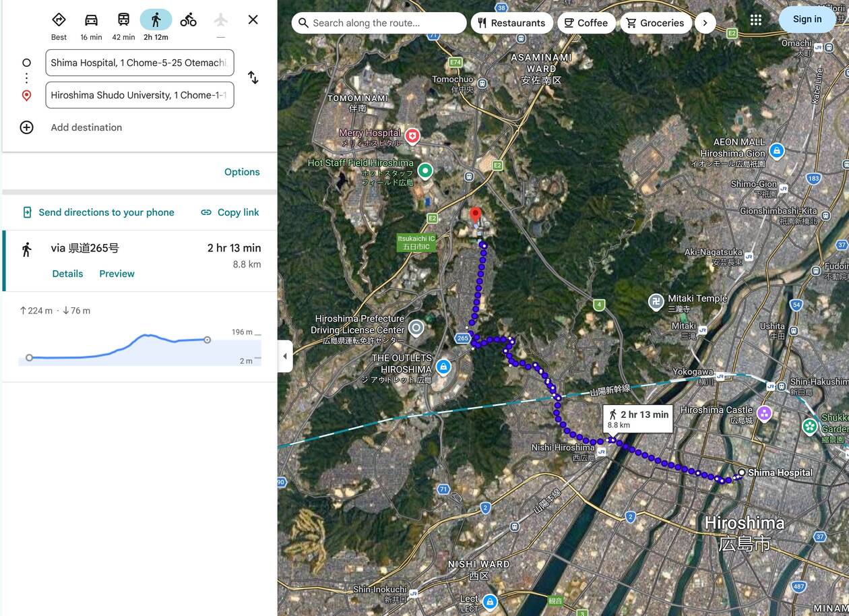
Task: Open the Lect shopping marker
Action: 490,602
